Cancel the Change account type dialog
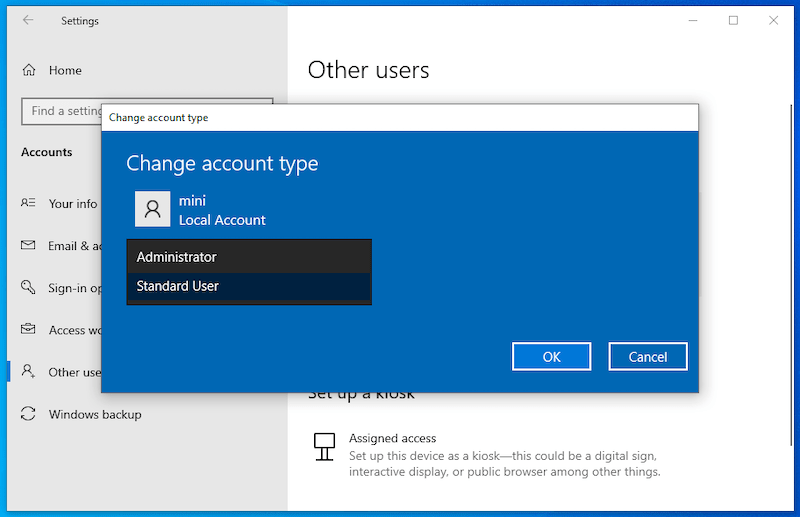Screen dimensions: 800x517 coord(648,357)
